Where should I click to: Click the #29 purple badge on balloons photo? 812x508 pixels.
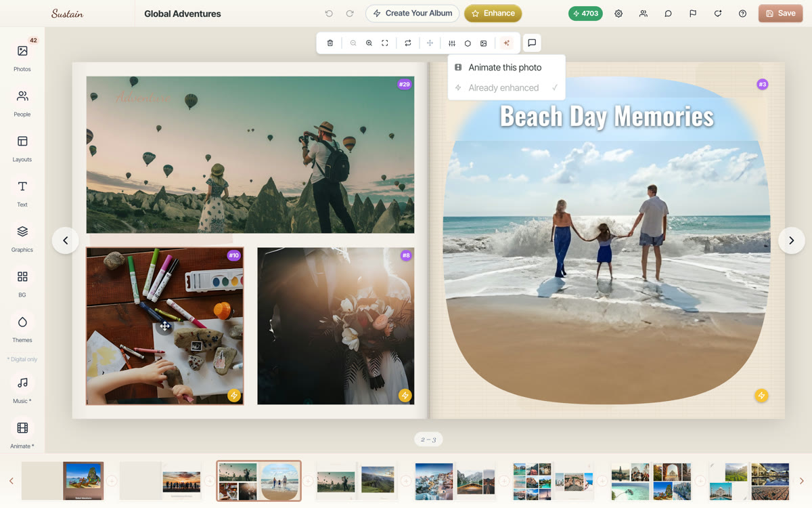click(x=404, y=85)
